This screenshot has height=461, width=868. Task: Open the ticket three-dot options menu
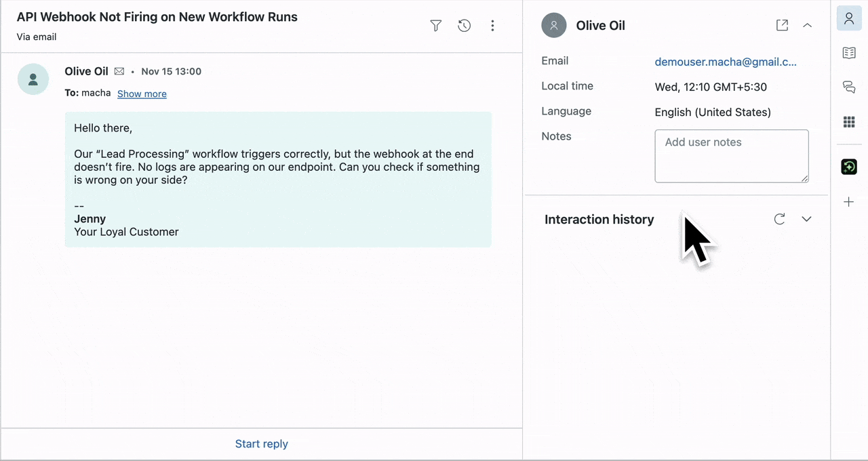[x=493, y=26]
